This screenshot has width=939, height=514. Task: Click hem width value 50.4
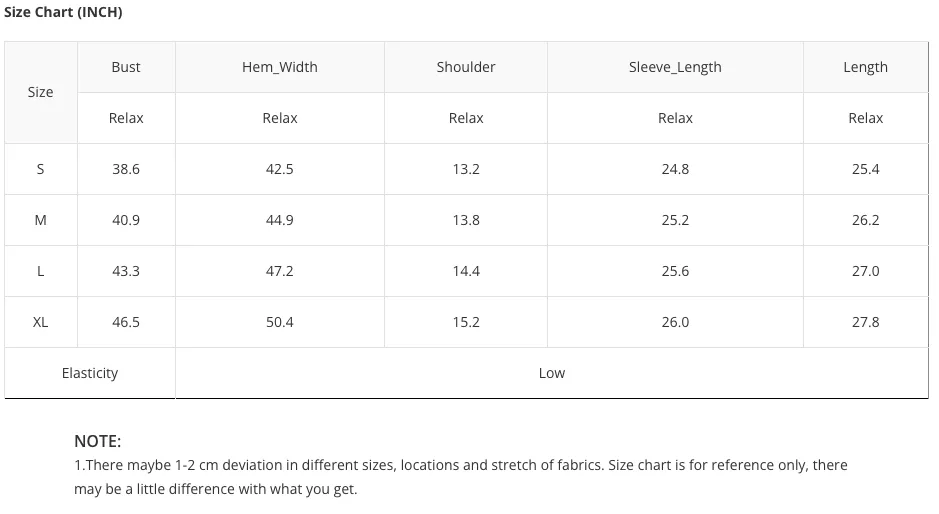(280, 322)
